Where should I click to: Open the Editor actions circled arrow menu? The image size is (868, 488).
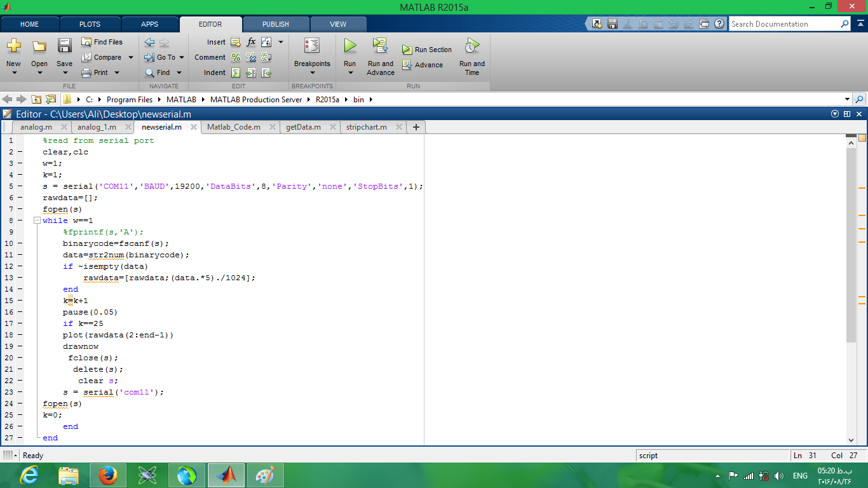point(835,114)
